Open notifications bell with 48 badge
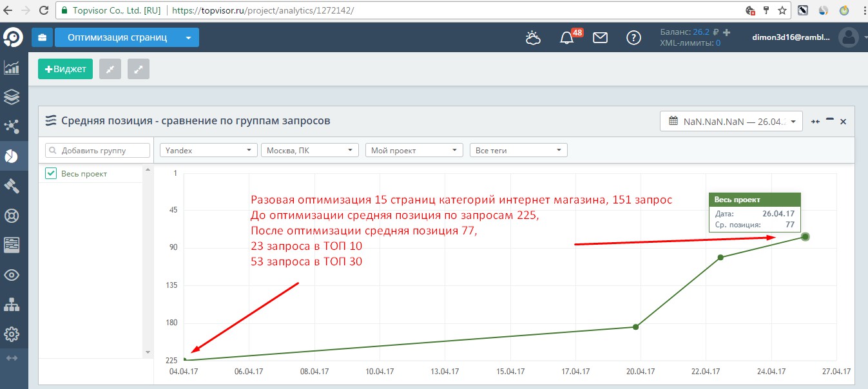This screenshot has height=389, width=868. pos(567,37)
